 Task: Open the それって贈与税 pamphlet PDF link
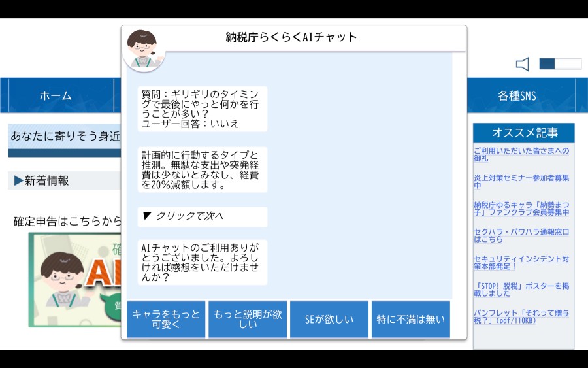pyautogui.click(x=521, y=316)
